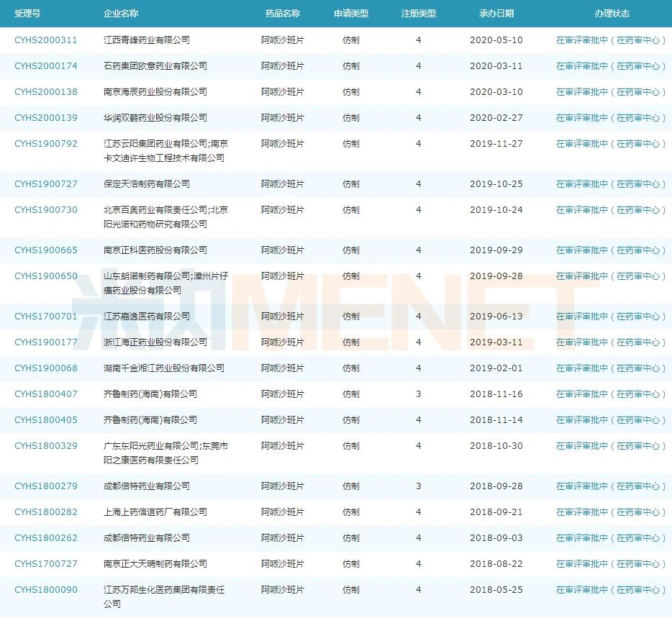The image size is (672, 618).
Task: Click date 2019-10-24
Action: point(496,210)
